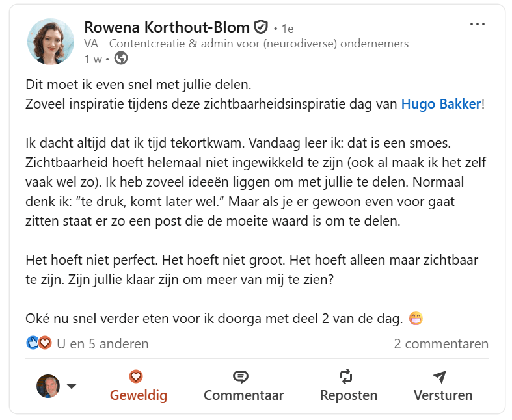Click the grinning emoji ending the post
Image resolution: width=512 pixels, height=420 pixels.
(416, 319)
